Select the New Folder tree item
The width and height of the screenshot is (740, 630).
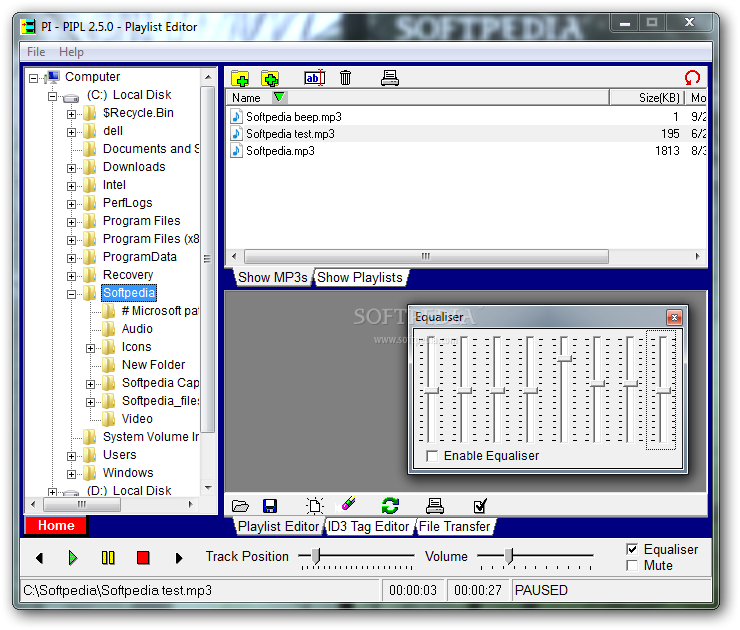tap(153, 365)
